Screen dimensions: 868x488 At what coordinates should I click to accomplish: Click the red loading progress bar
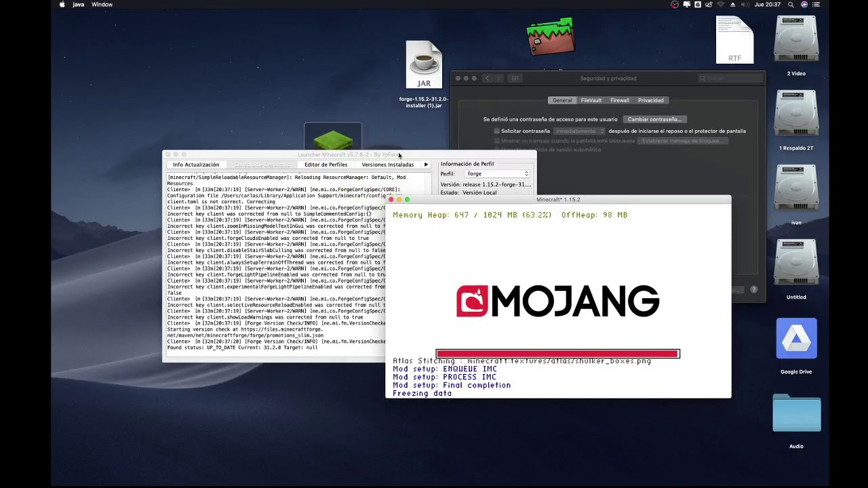tap(557, 354)
